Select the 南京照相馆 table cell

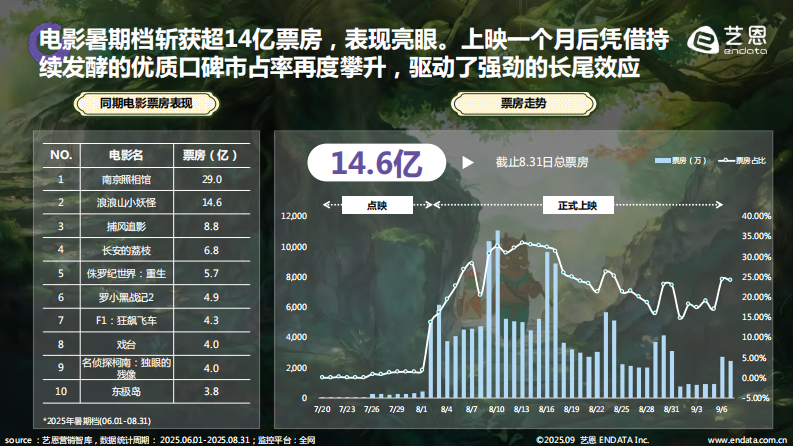[126, 180]
